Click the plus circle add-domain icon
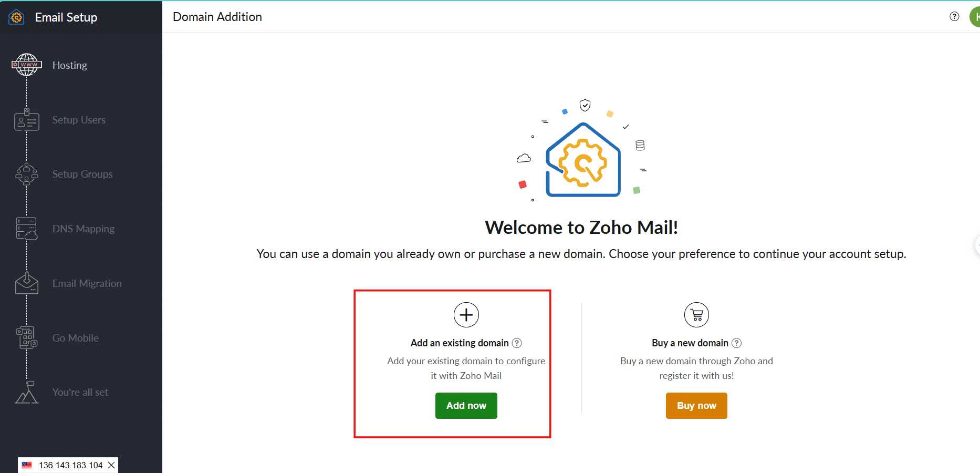980x473 pixels. pyautogui.click(x=466, y=315)
